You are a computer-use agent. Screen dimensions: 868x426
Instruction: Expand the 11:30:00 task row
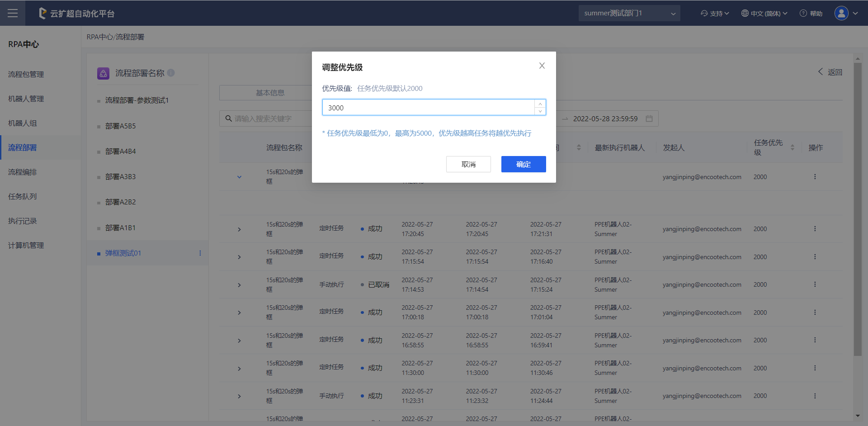pyautogui.click(x=239, y=369)
